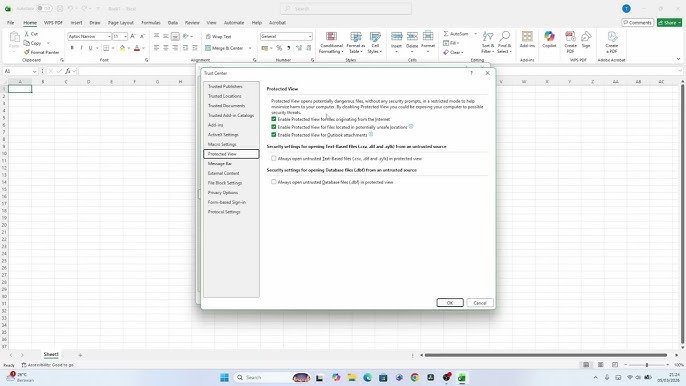
Task: Expand the Name Box dropdown
Action: (34, 71)
